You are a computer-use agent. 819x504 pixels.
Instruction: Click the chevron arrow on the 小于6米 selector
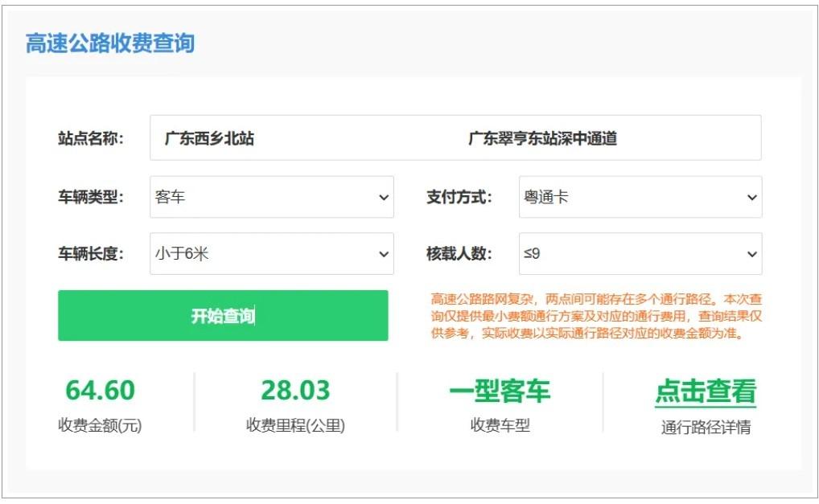click(384, 254)
